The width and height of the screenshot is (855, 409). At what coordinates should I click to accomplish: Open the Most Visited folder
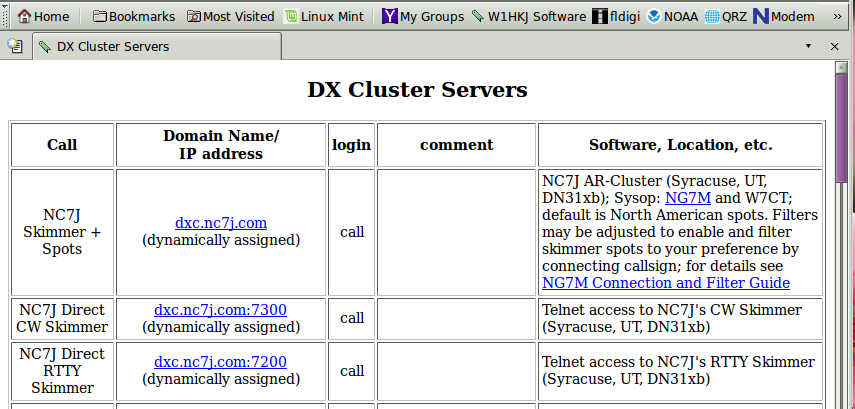[x=230, y=16]
